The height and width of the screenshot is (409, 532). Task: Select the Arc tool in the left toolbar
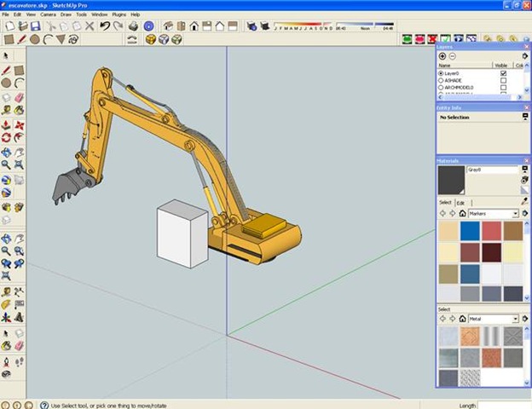point(19,83)
